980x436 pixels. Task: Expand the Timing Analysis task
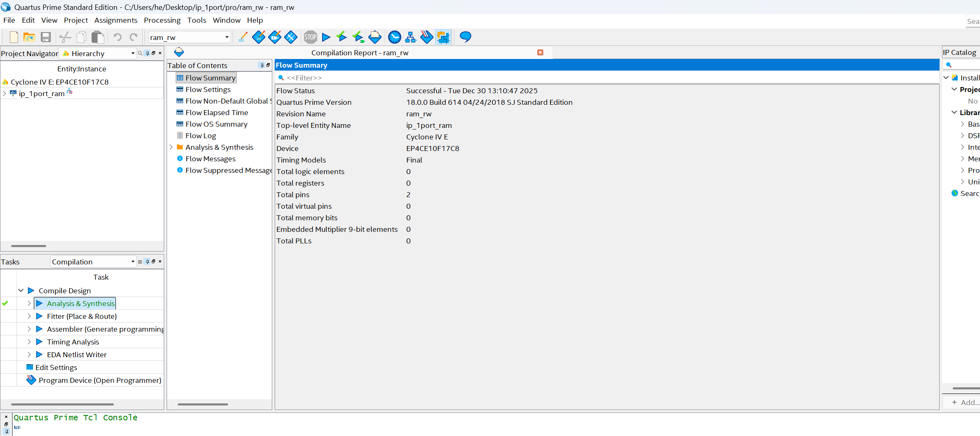(x=29, y=342)
